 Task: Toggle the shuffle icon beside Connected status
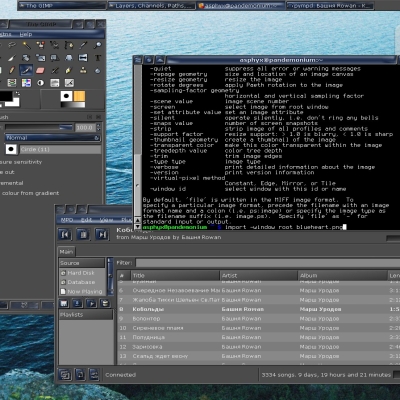(x=94, y=375)
